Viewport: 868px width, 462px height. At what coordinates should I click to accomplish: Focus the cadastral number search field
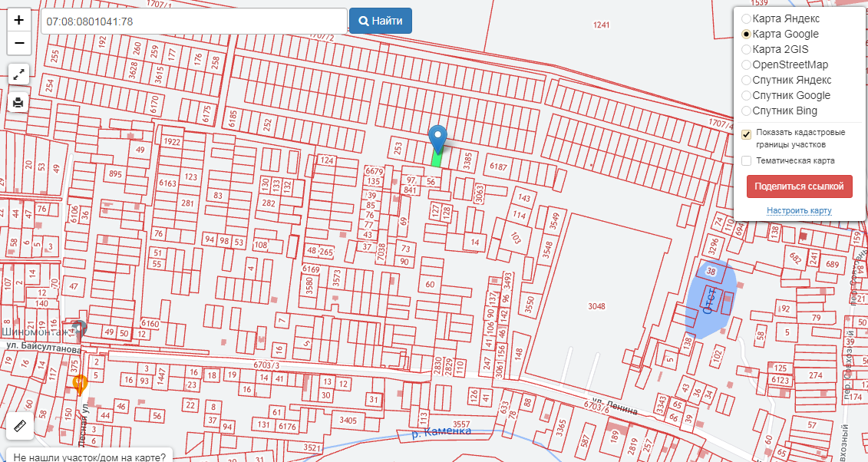[x=193, y=21]
